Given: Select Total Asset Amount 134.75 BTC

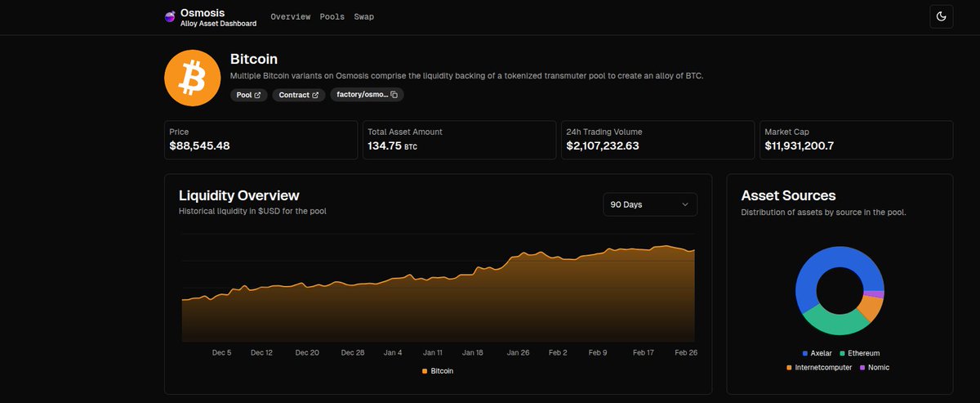Looking at the screenshot, I should click(x=394, y=146).
